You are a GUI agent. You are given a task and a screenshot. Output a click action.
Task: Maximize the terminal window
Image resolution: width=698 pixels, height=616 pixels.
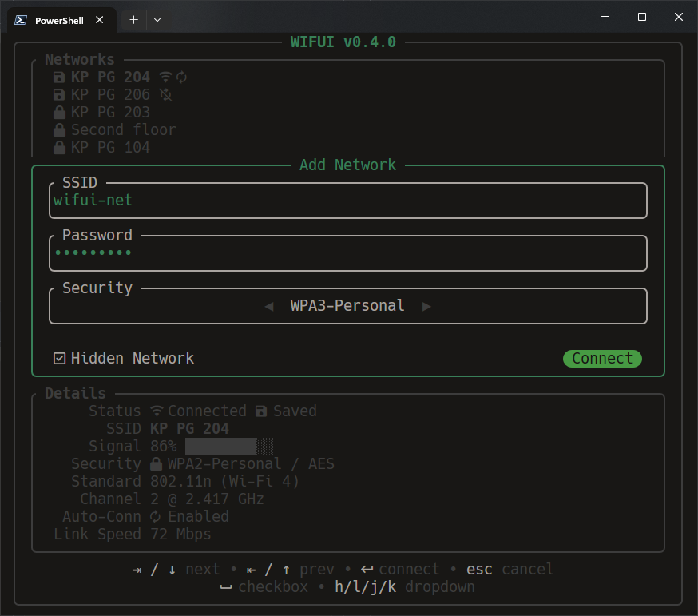[x=642, y=17]
